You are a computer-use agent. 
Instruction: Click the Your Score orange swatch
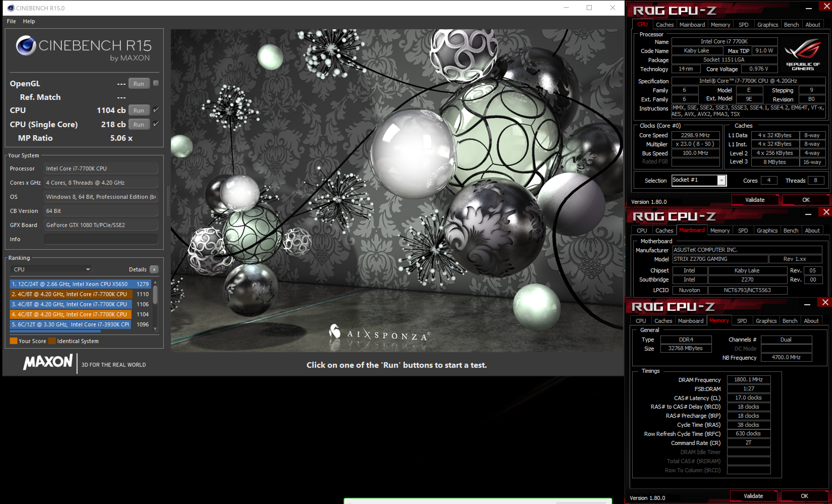[x=14, y=341]
